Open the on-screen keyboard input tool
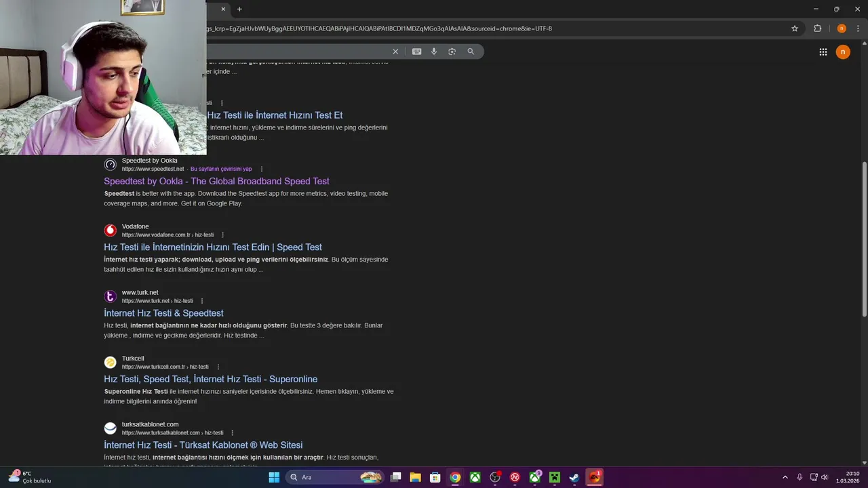The image size is (868, 488). tap(416, 52)
